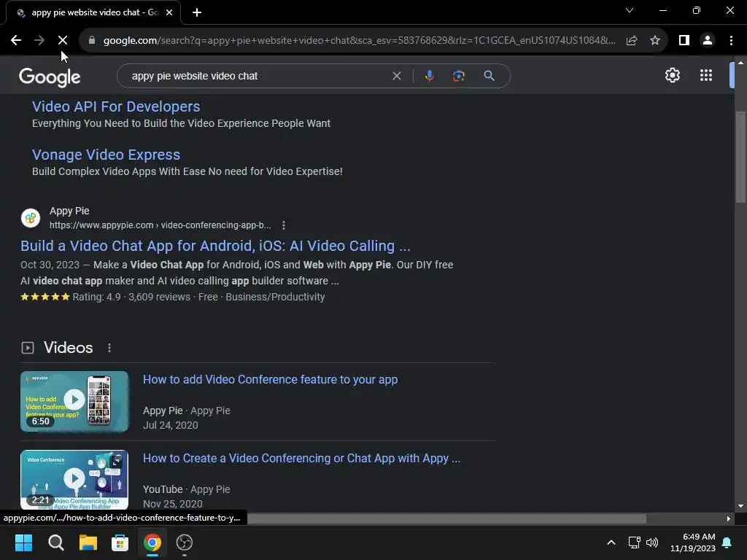
Task: Play the 2:21 video thumbnail
Action: point(74,480)
